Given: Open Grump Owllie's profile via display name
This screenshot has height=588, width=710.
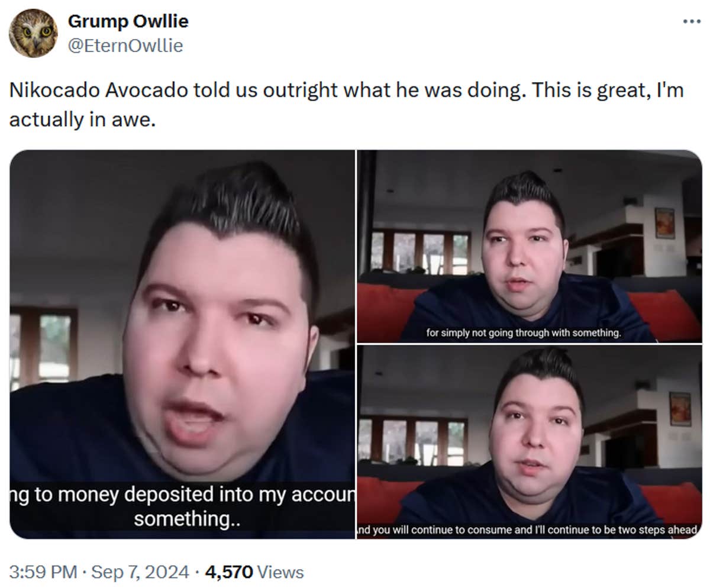Looking at the screenshot, I should (128, 21).
